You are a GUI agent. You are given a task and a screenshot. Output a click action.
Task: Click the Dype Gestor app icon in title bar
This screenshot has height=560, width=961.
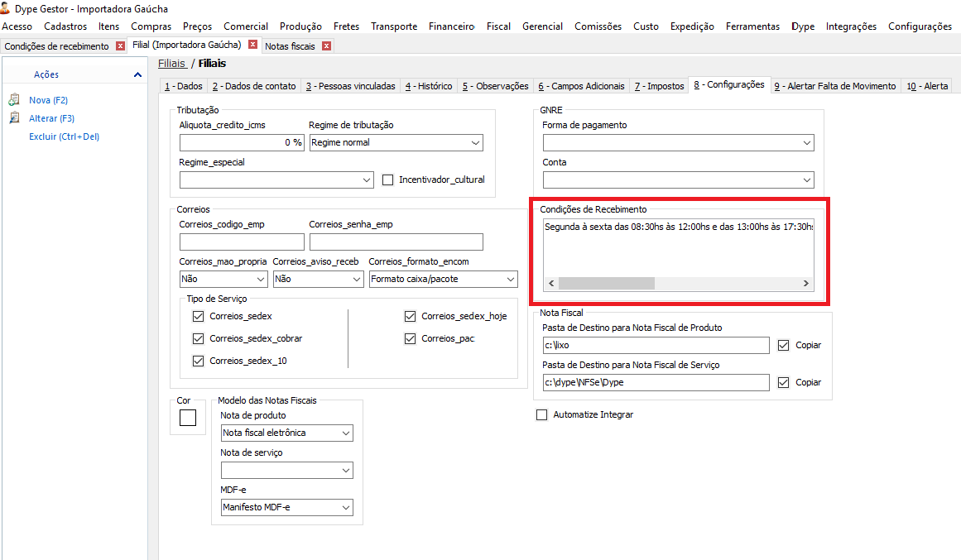6,8
